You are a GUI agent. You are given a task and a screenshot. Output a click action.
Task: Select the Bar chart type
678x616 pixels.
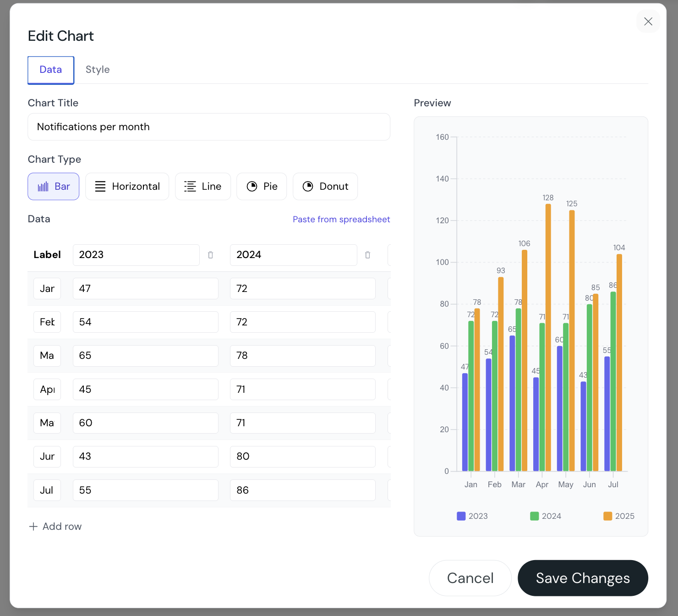coord(54,187)
